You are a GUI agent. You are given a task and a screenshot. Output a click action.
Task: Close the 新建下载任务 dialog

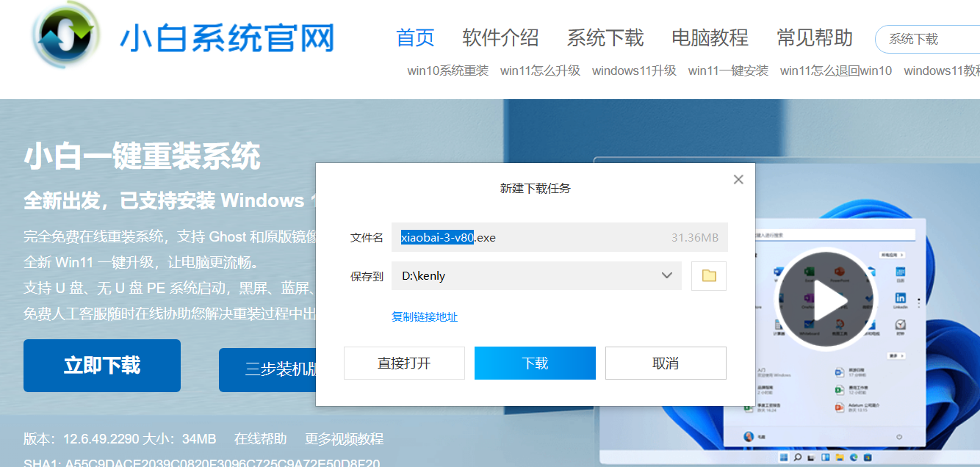click(x=738, y=178)
